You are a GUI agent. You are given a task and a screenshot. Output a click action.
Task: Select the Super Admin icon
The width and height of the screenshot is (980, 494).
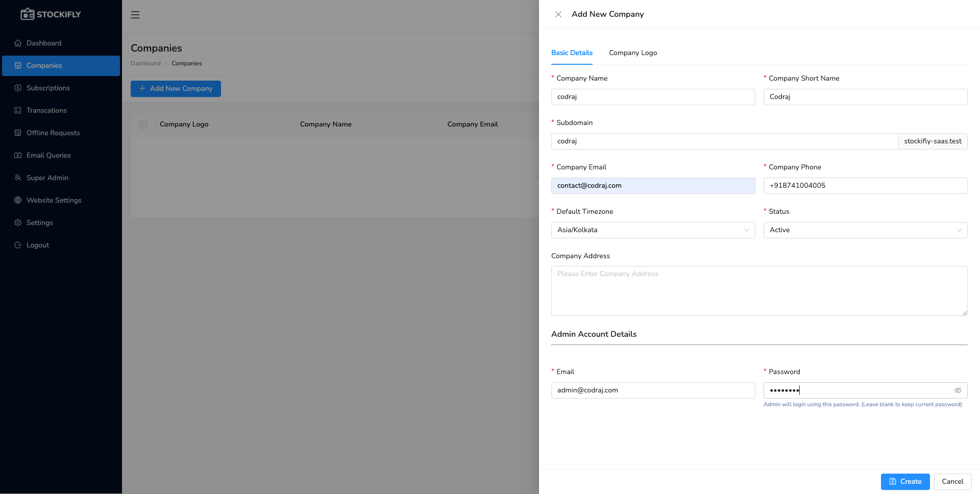pyautogui.click(x=18, y=178)
